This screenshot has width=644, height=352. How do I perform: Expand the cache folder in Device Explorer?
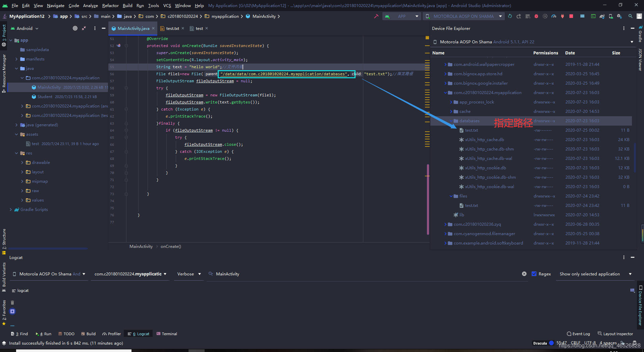pos(451,112)
